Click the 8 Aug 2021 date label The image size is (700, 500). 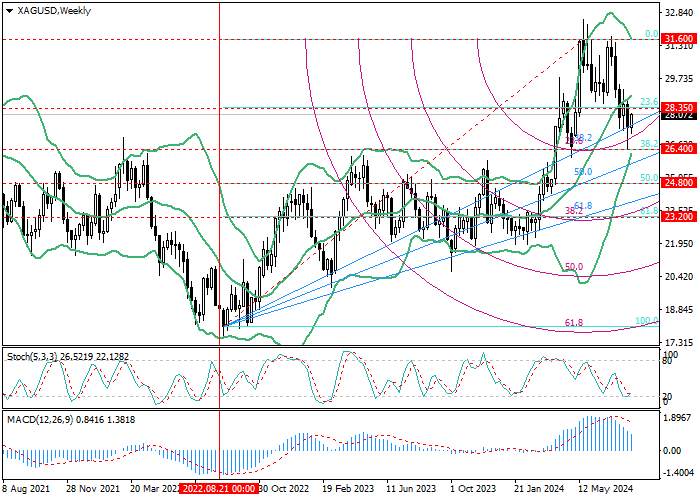(27, 489)
